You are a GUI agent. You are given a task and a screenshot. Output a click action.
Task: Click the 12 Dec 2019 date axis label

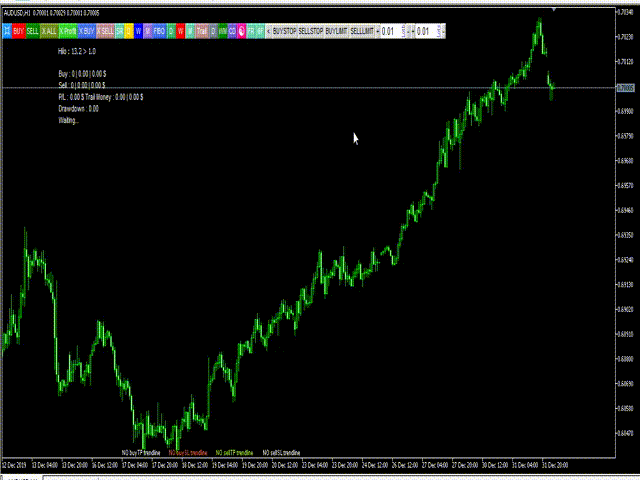click(14, 465)
